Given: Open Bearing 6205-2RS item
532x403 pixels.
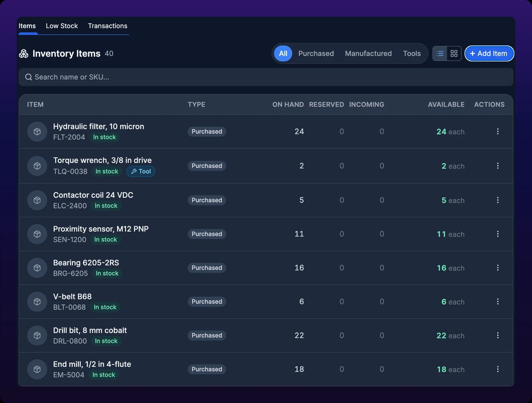Looking at the screenshot, I should coord(86,263).
